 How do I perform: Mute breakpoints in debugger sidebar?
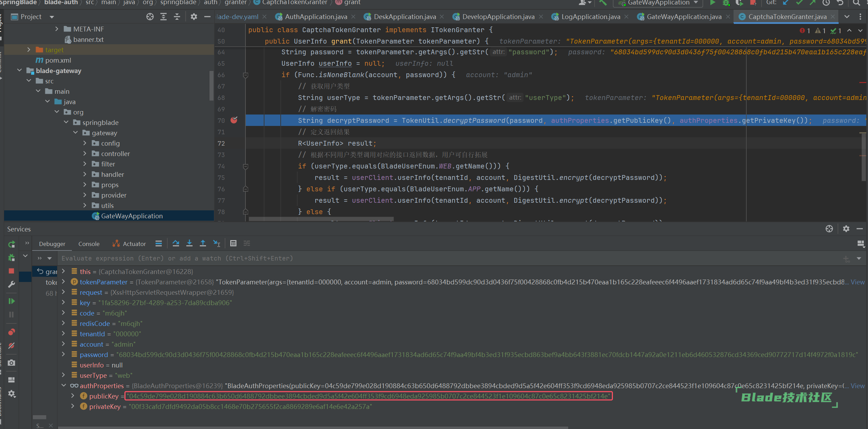(11, 346)
